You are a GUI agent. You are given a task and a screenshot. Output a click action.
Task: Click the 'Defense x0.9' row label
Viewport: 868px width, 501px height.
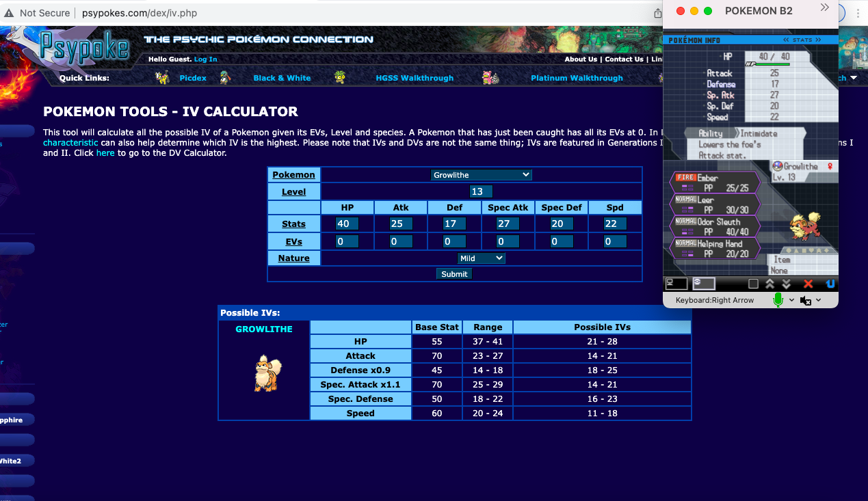pyautogui.click(x=360, y=370)
